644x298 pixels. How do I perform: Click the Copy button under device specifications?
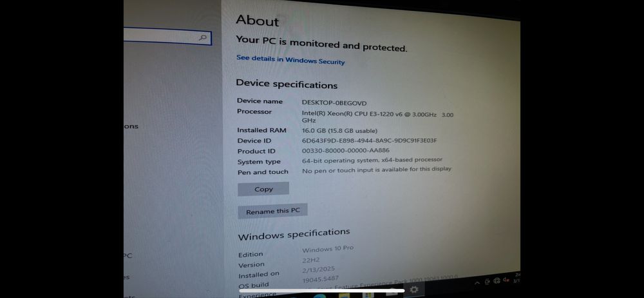[x=263, y=189]
